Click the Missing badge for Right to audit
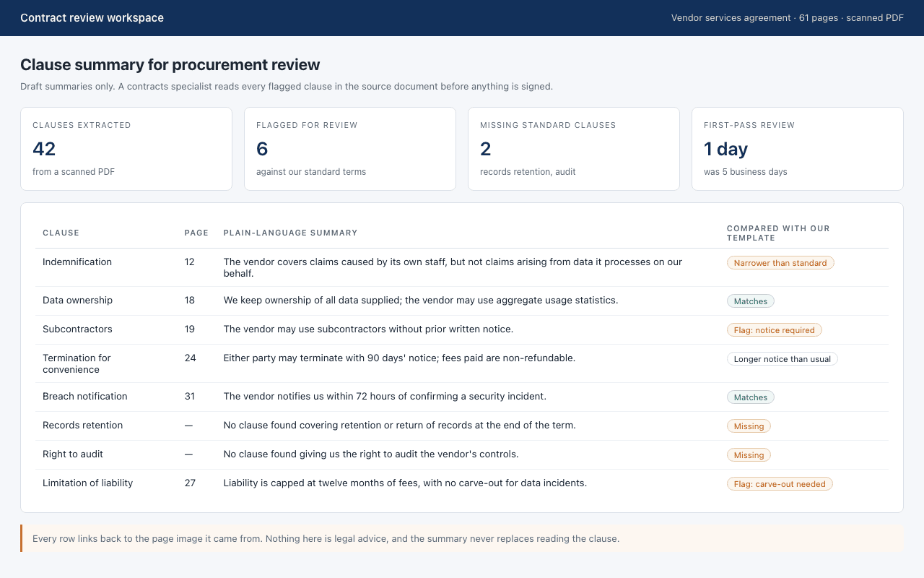This screenshot has height=578, width=924. click(749, 455)
